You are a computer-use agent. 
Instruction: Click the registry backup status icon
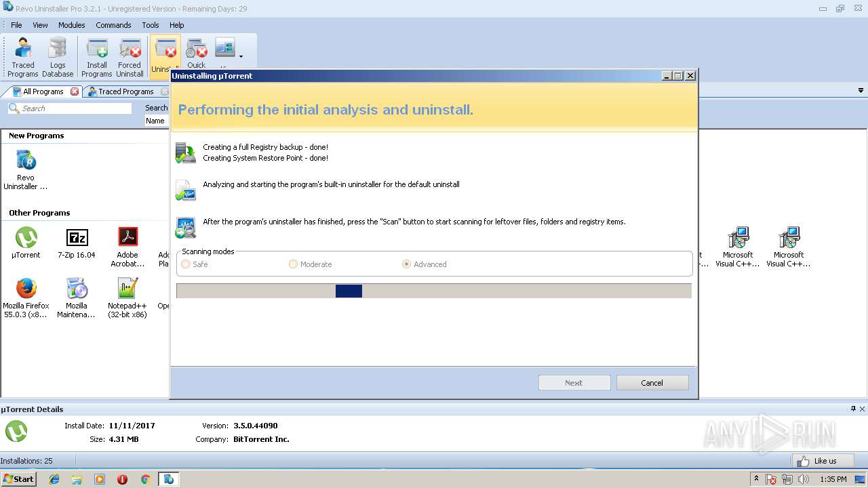pos(185,152)
